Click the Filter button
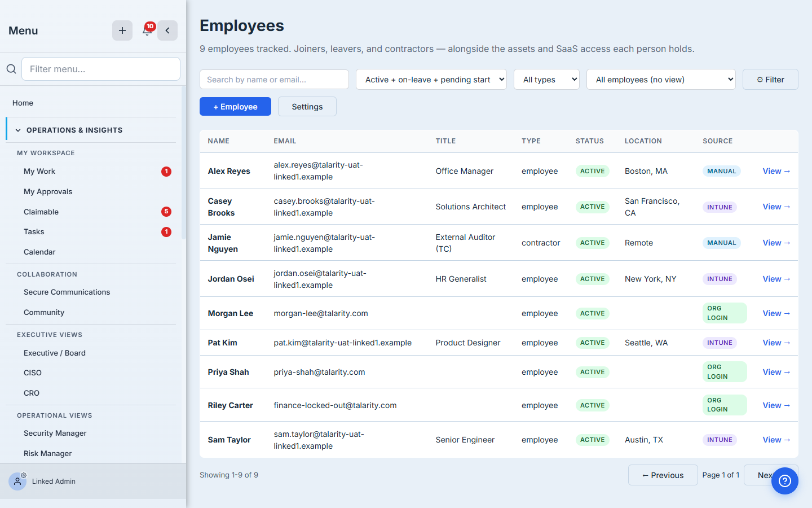The image size is (812, 508). (770, 80)
